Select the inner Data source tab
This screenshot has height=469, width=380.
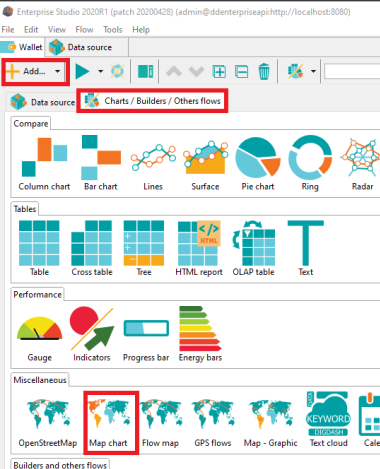coord(42,102)
